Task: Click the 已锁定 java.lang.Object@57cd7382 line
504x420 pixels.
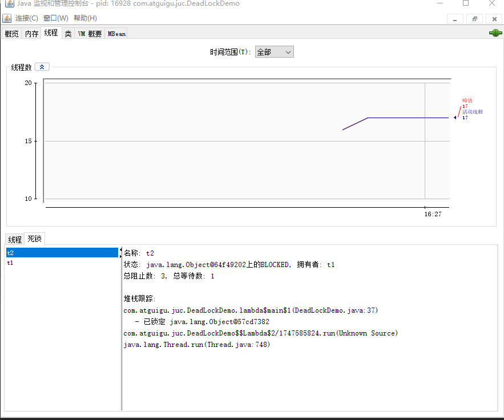Action: 202,322
